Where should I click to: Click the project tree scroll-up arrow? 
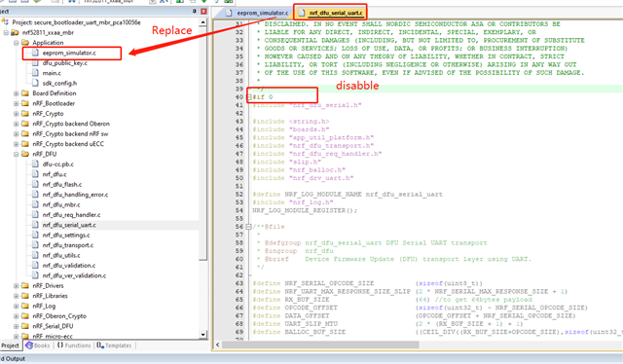point(203,22)
